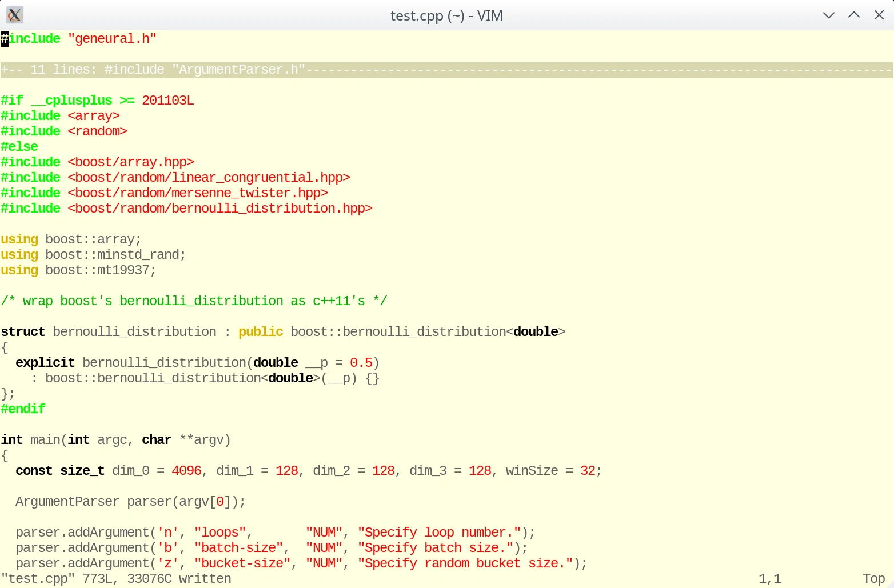The height and width of the screenshot is (588, 894).
Task: Click the using boost::array; line
Action: tap(71, 239)
